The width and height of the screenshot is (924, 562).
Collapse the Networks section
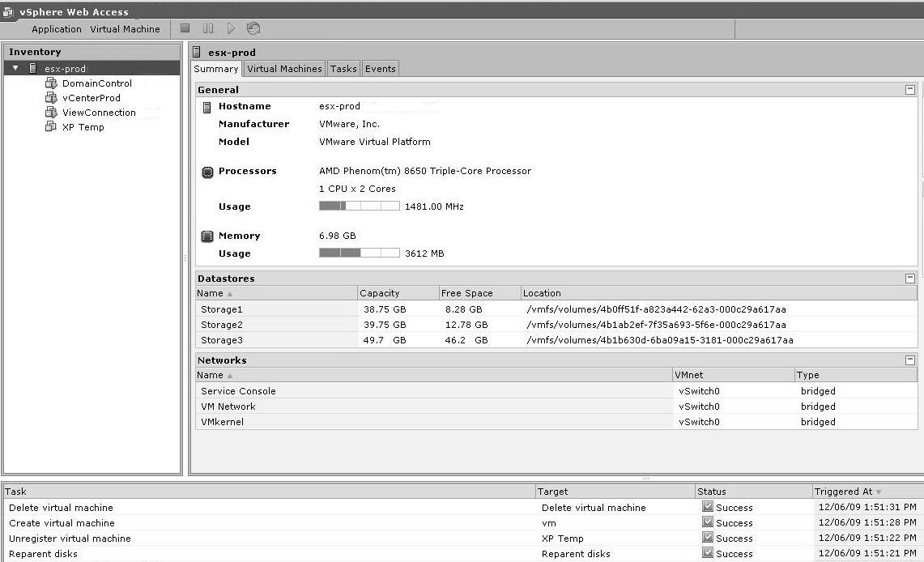(x=910, y=360)
